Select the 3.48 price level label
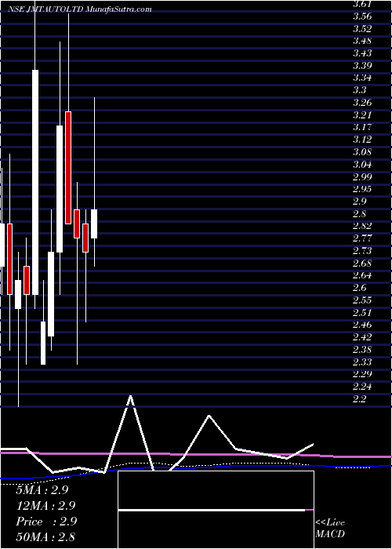Image resolution: width=392 pixels, height=549 pixels. (362, 41)
